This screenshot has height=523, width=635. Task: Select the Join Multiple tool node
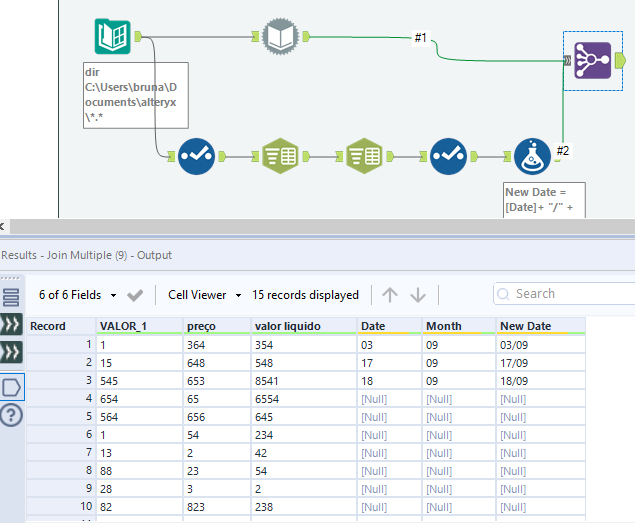pyautogui.click(x=593, y=60)
